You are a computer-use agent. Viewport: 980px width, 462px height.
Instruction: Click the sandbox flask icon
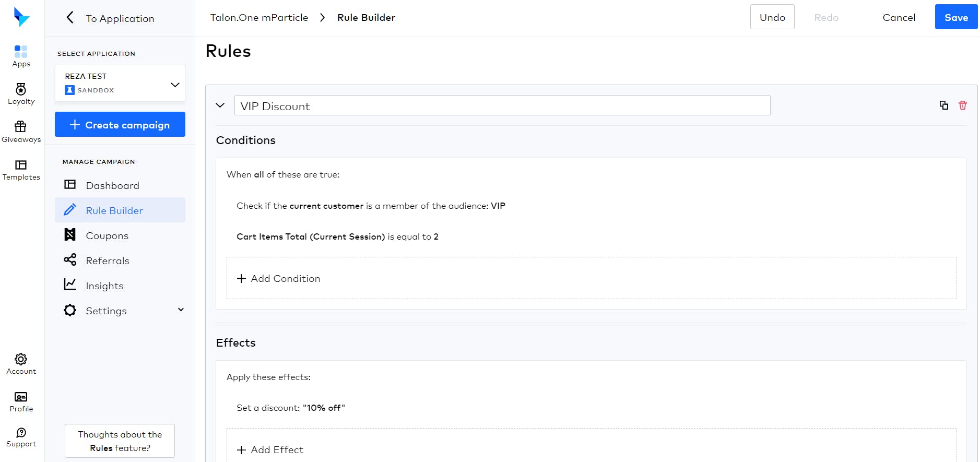pyautogui.click(x=69, y=90)
